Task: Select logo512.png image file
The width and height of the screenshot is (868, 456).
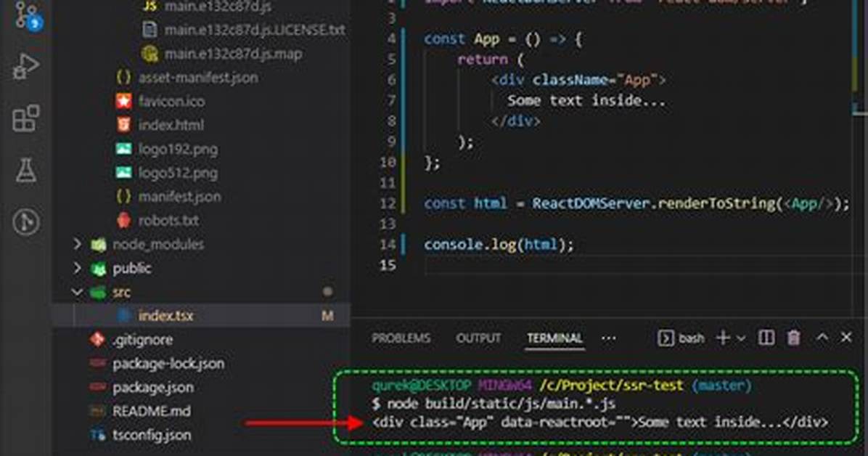Action: click(178, 173)
